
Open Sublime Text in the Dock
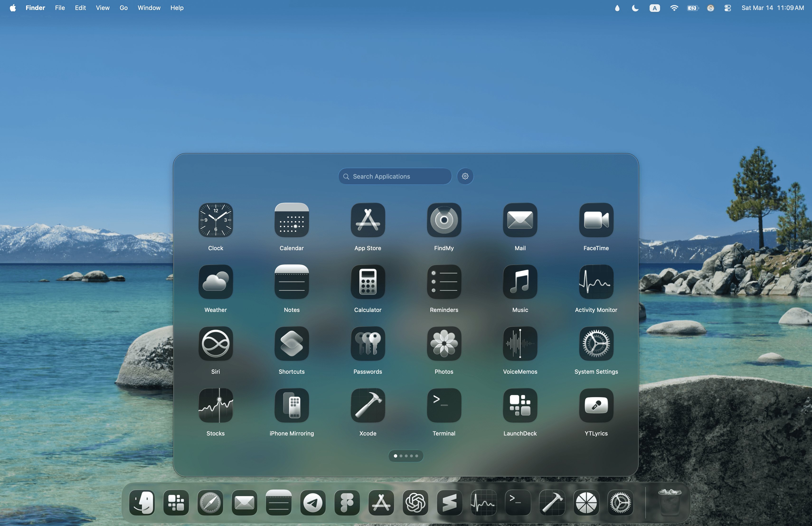tap(450, 502)
